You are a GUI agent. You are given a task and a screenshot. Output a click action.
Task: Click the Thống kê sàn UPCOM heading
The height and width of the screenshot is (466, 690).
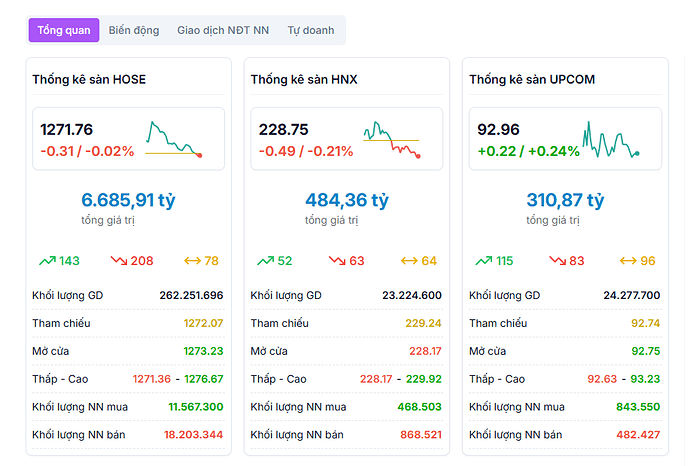532,79
